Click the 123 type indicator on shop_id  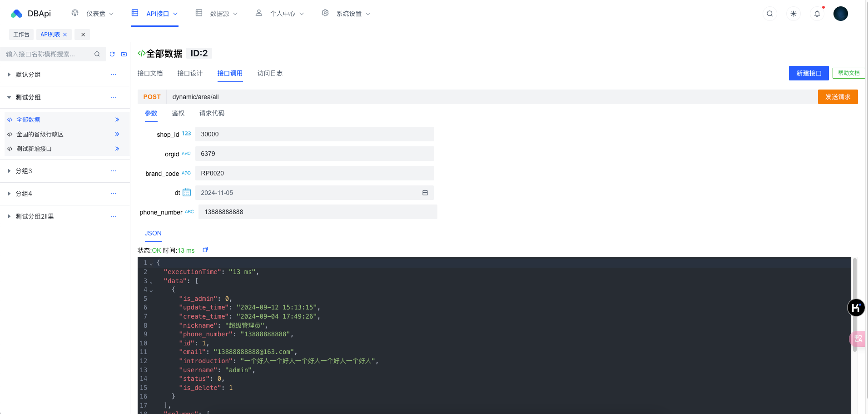click(x=186, y=133)
